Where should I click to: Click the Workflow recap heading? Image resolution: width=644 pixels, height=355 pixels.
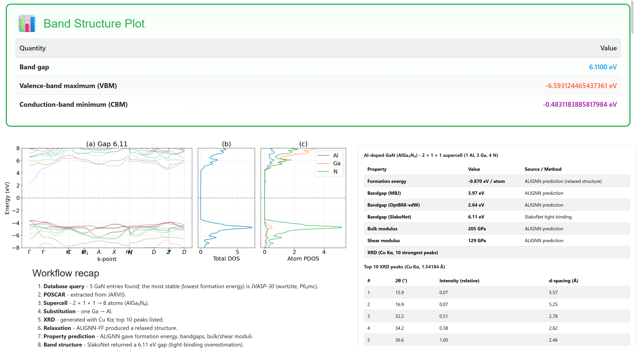pos(66,273)
